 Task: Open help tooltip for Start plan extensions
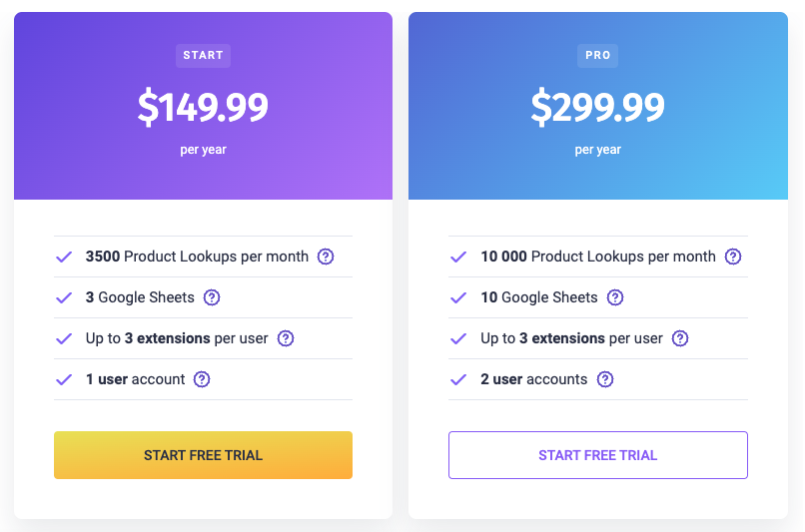[x=286, y=338]
